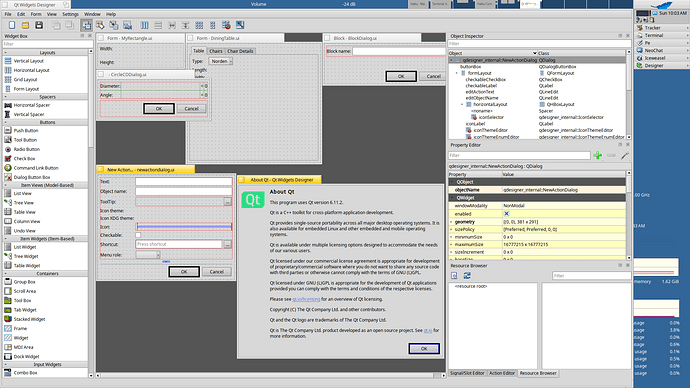Add dynamic property with green plus icon
This screenshot has height=388, width=690.
(x=598, y=155)
